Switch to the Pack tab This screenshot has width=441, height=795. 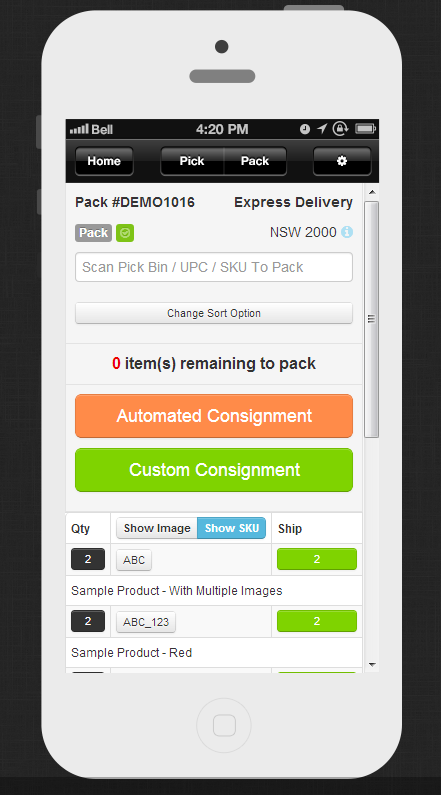point(255,161)
